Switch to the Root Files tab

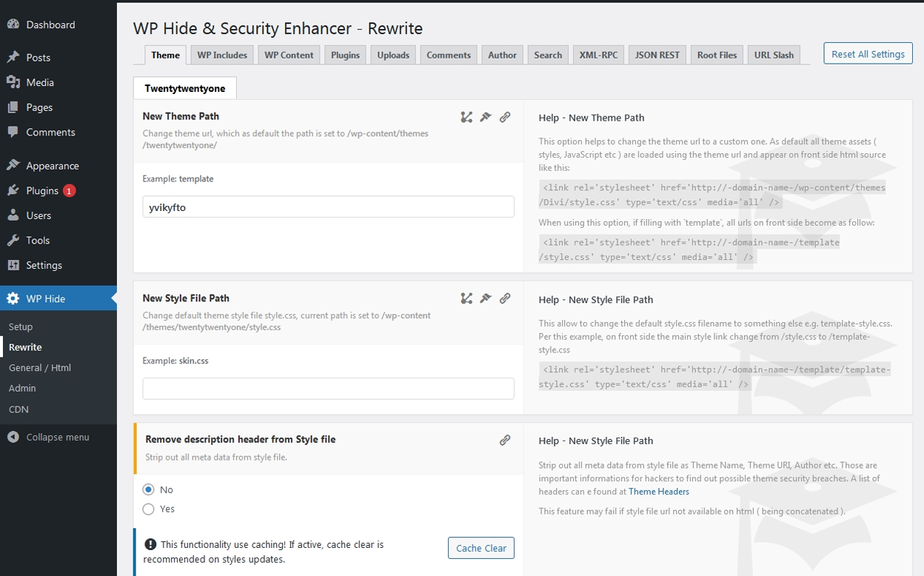(717, 55)
